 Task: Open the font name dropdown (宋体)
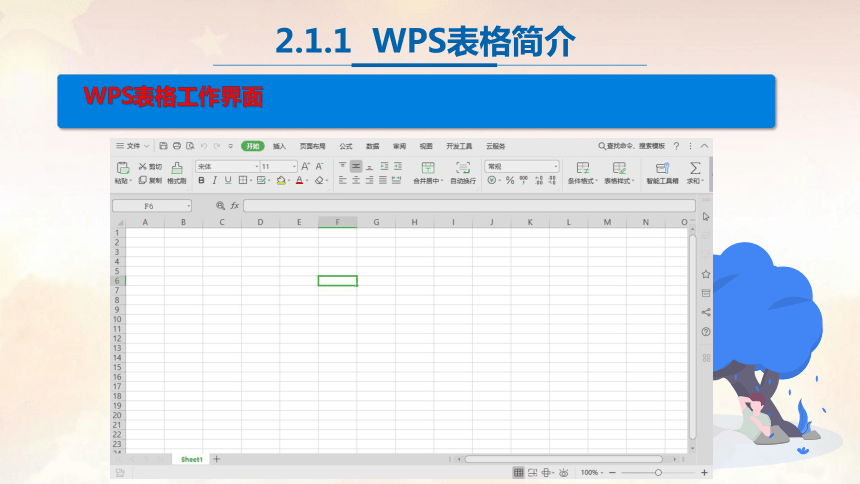256,166
